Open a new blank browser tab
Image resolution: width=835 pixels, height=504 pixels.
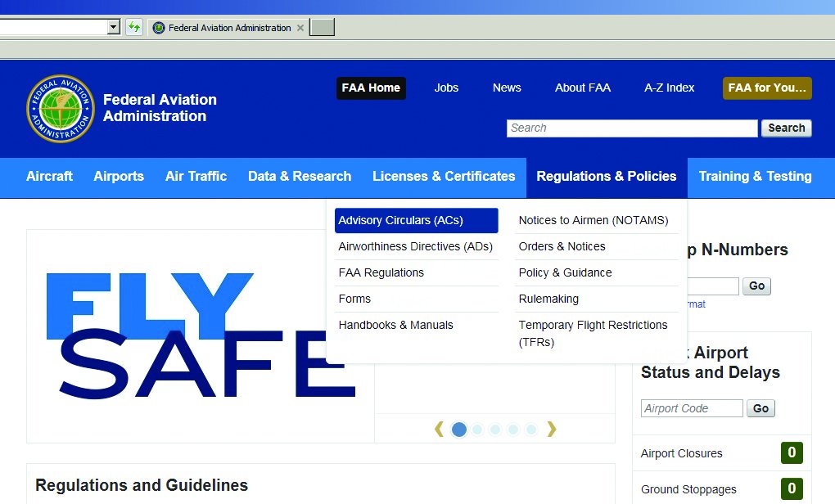(323, 28)
